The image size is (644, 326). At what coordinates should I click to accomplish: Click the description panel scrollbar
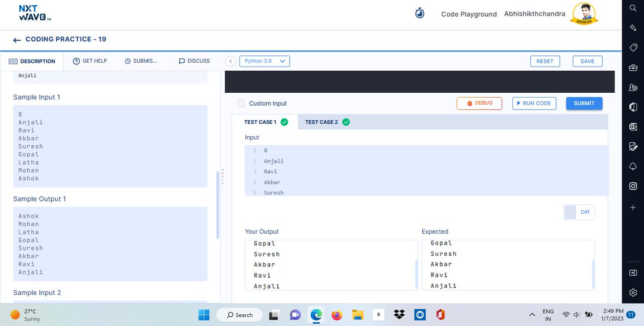[217, 205]
